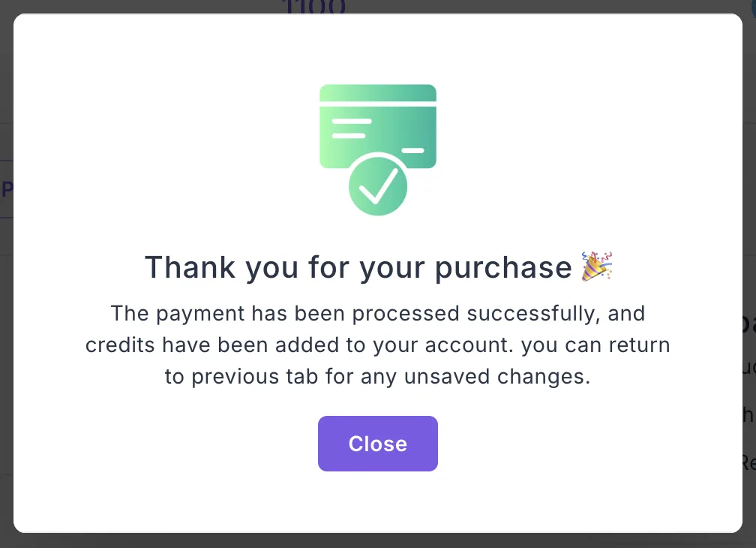Click the green credit card icon
756x548 pixels.
click(x=377, y=126)
